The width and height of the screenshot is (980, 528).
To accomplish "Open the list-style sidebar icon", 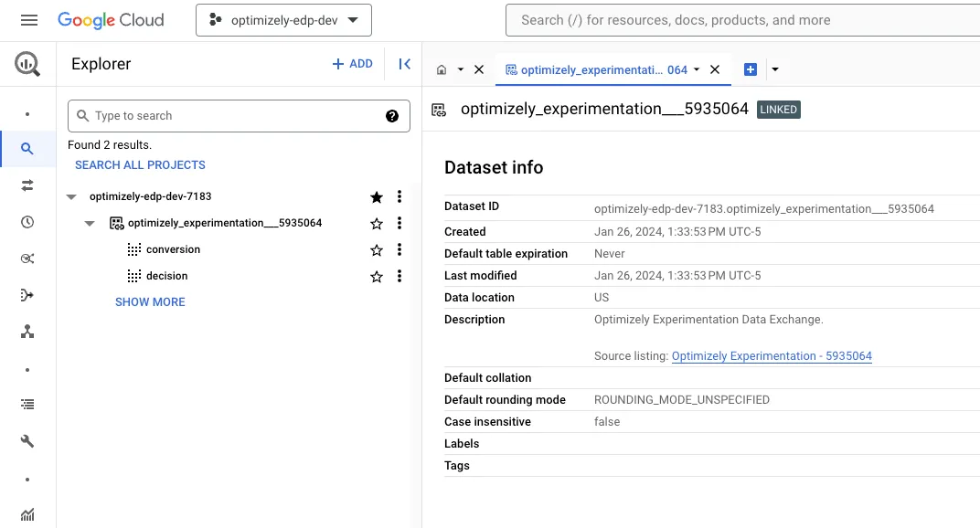I will tap(27, 405).
